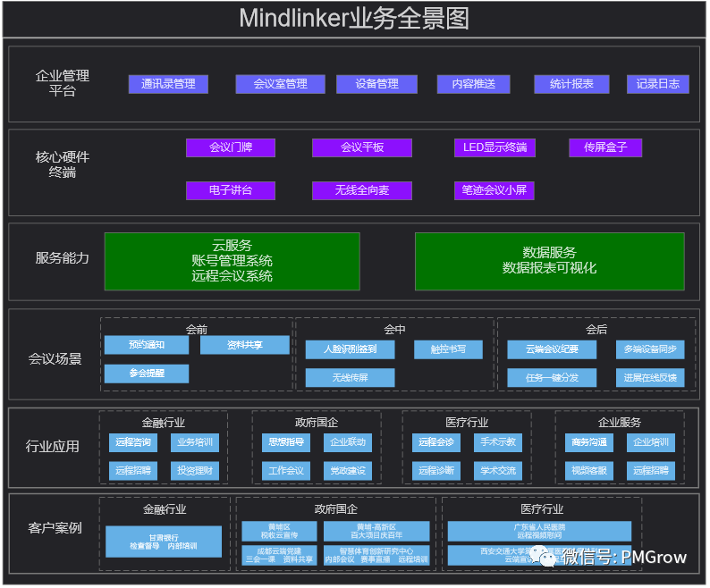Select the 会议室管理 box
The width and height of the screenshot is (710, 588).
pyautogui.click(x=280, y=84)
